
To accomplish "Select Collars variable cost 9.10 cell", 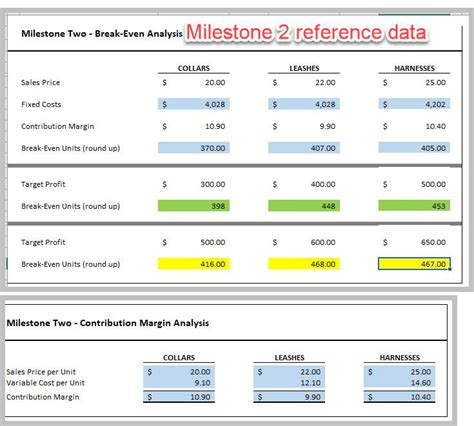I will (179, 383).
